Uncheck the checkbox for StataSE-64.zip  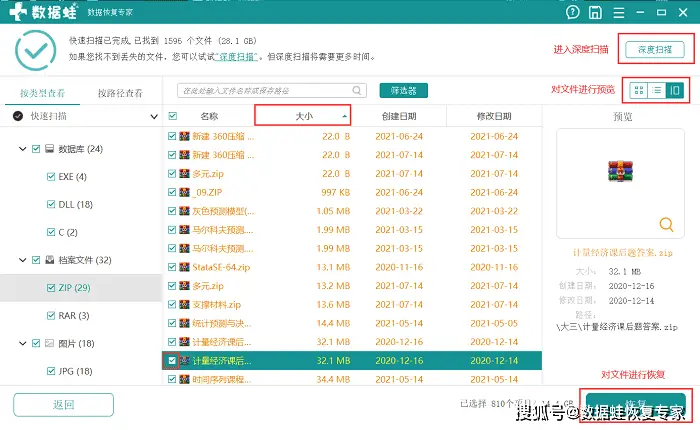click(172, 267)
